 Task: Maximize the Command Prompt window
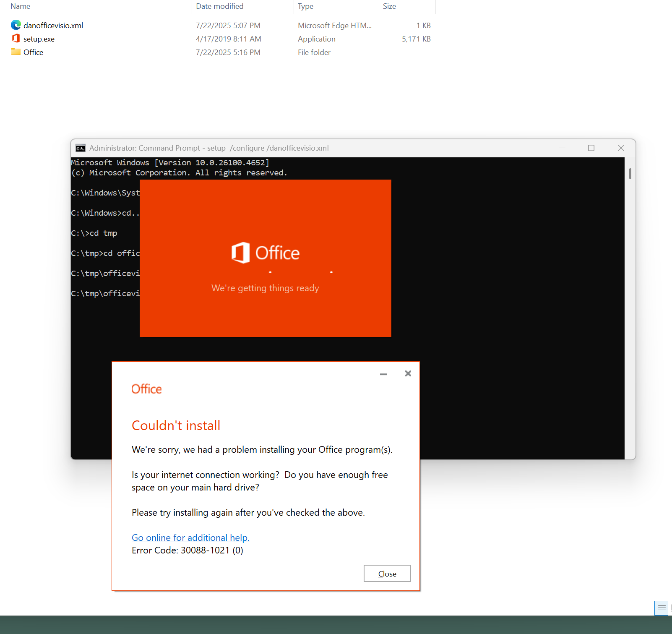[x=591, y=148]
